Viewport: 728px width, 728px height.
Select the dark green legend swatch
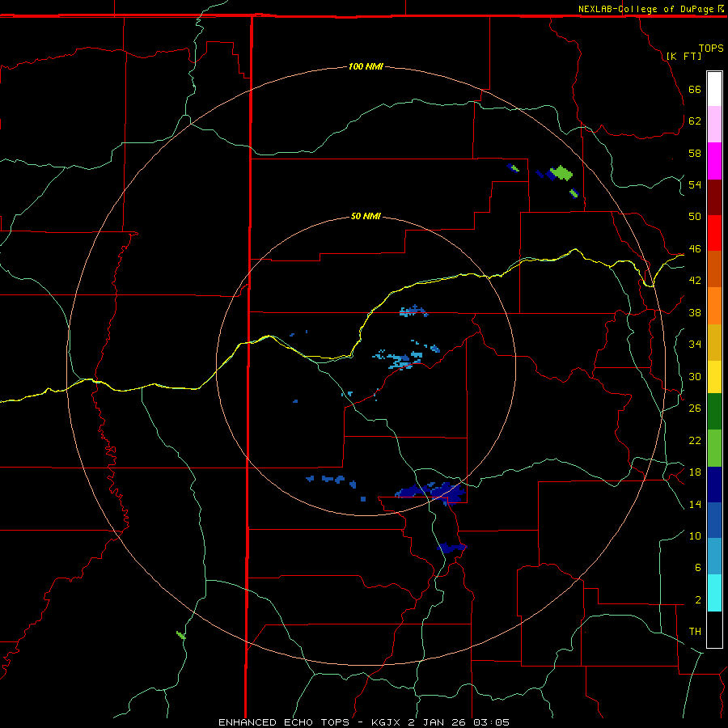pyautogui.click(x=714, y=412)
